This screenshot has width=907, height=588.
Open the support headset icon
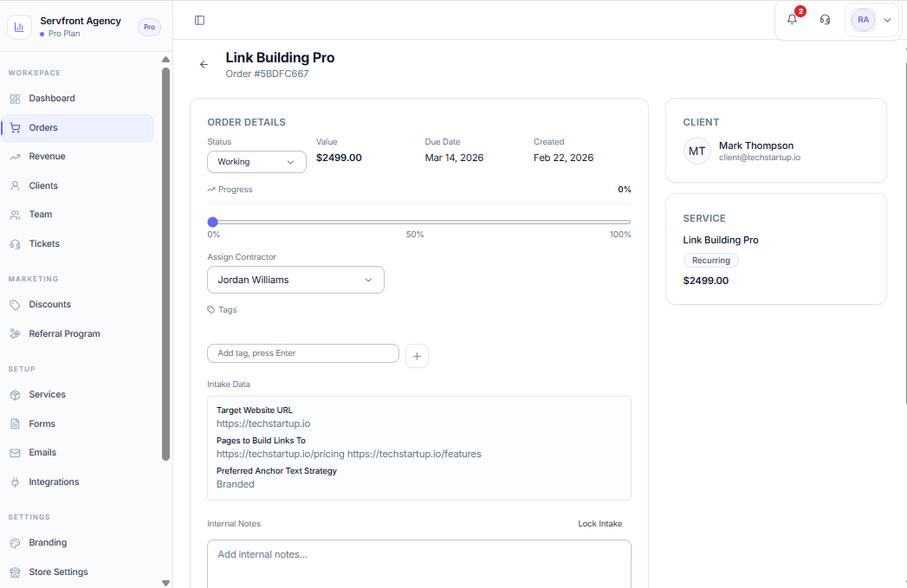tap(825, 20)
